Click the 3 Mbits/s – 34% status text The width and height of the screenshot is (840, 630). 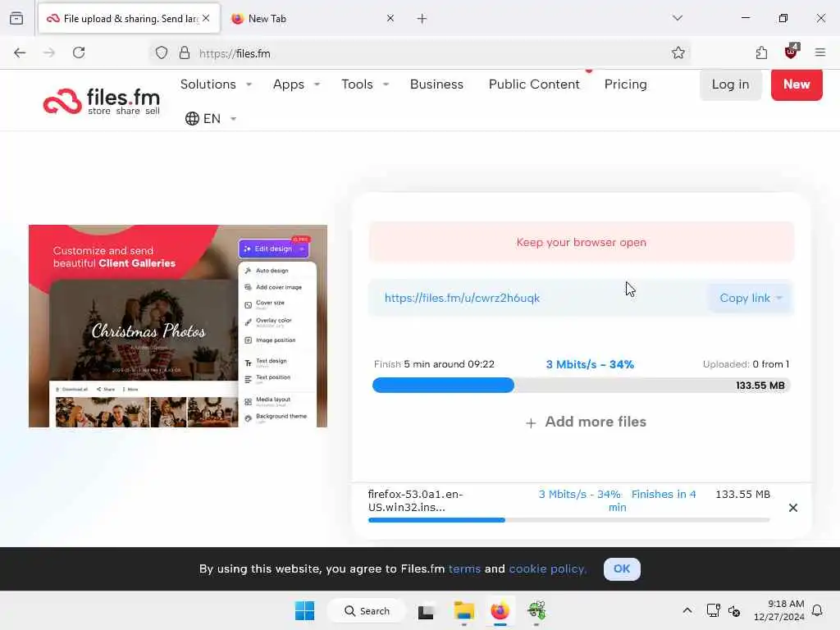coord(590,364)
